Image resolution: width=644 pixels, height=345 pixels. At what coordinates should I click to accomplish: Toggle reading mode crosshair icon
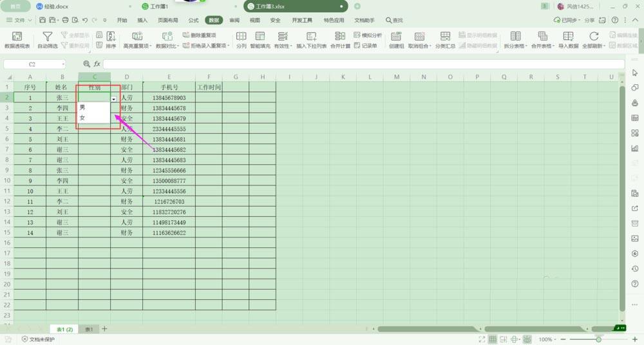pos(514,339)
